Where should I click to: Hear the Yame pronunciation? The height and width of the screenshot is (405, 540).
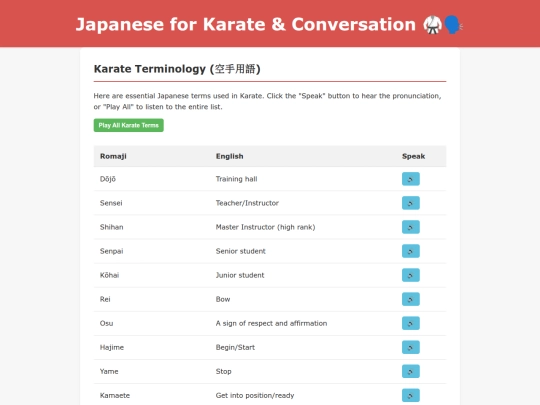(x=411, y=371)
